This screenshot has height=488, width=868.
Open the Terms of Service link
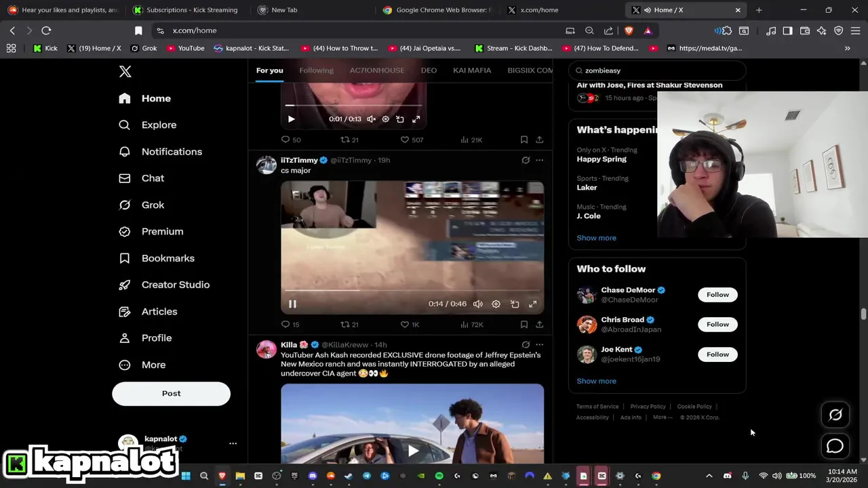[597, 407]
